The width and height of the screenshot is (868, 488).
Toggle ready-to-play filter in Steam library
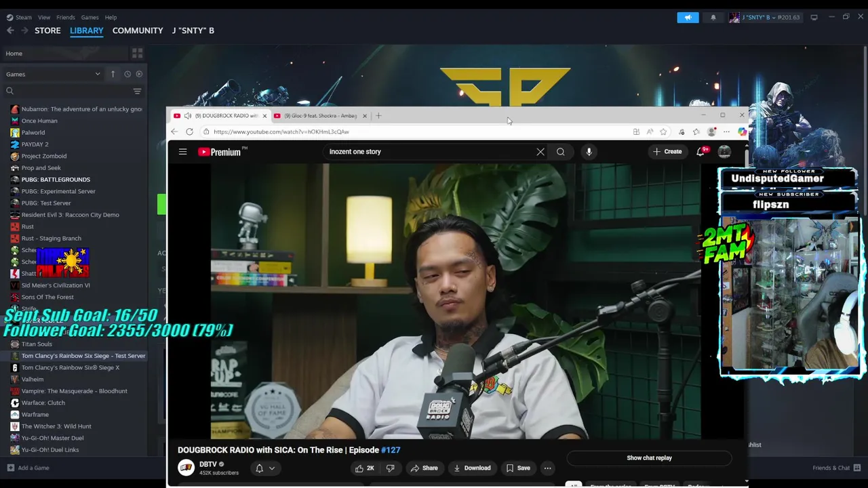pyautogui.click(x=139, y=74)
